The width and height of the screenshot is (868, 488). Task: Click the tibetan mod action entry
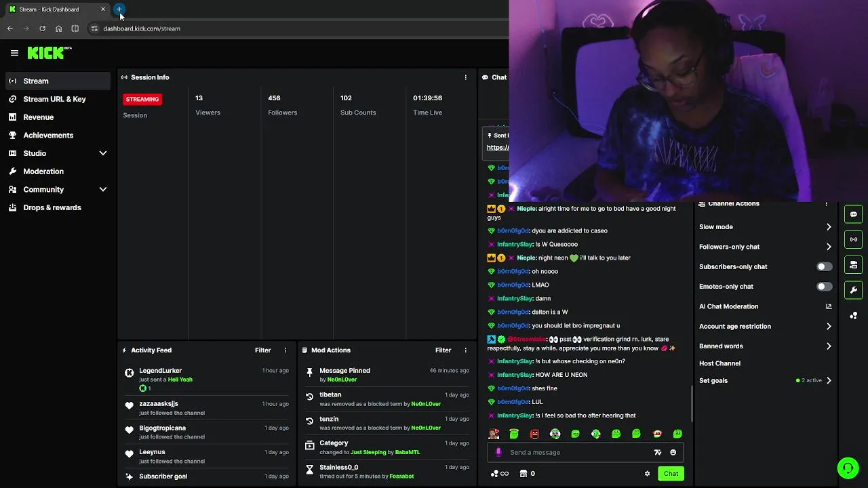tap(387, 399)
